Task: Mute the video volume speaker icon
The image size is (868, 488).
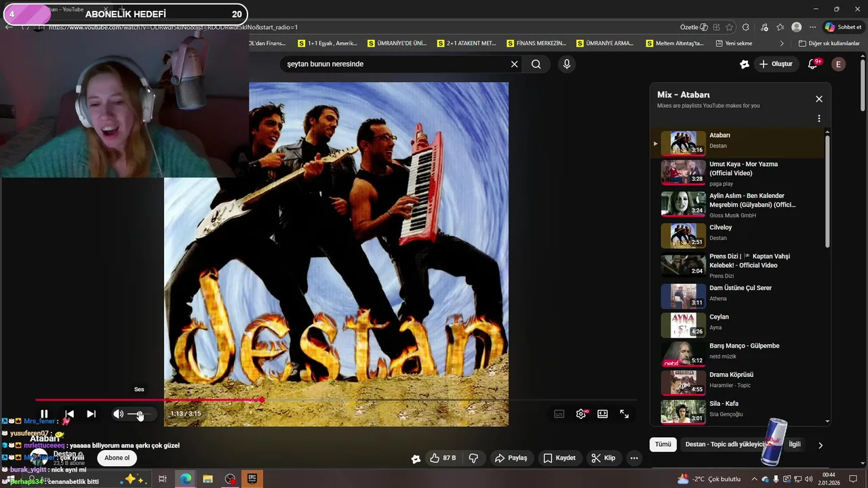Action: [118, 414]
